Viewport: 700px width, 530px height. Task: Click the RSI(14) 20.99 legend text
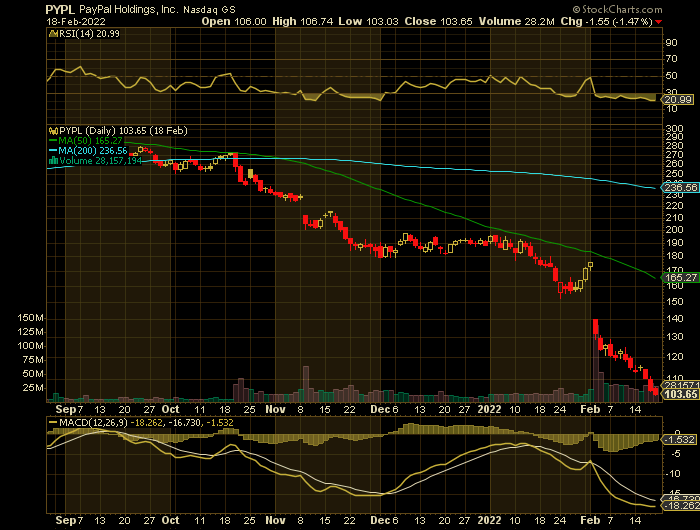pos(89,33)
